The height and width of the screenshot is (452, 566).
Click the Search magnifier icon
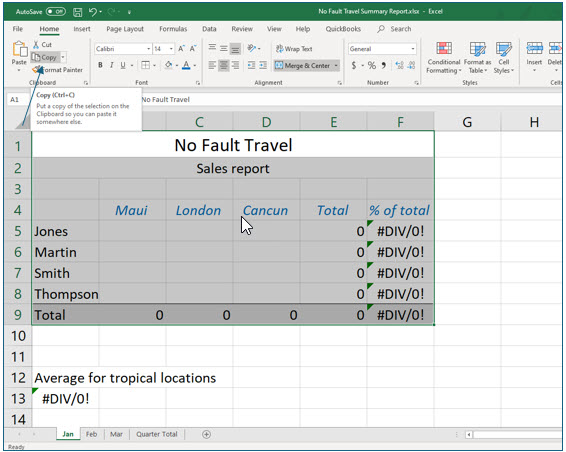point(381,29)
